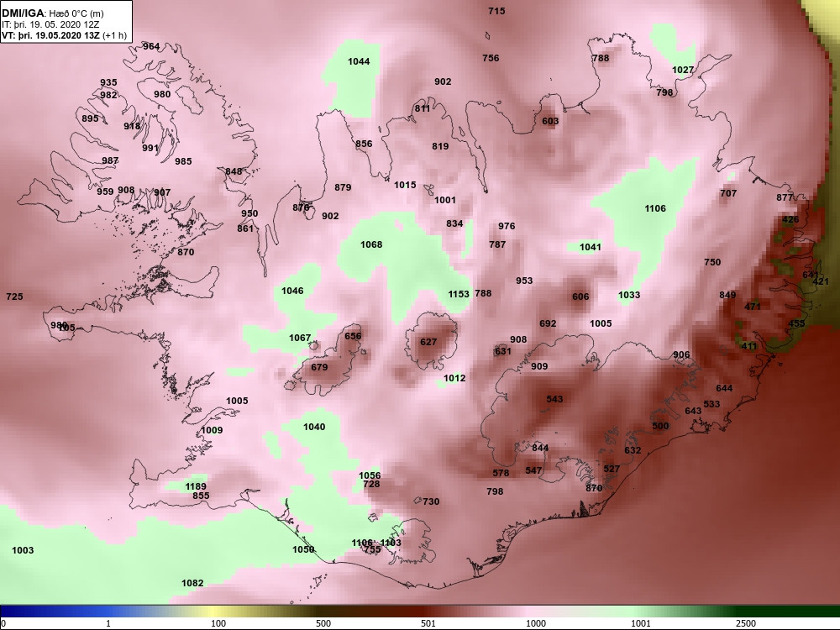Select the map value 964

point(151,46)
